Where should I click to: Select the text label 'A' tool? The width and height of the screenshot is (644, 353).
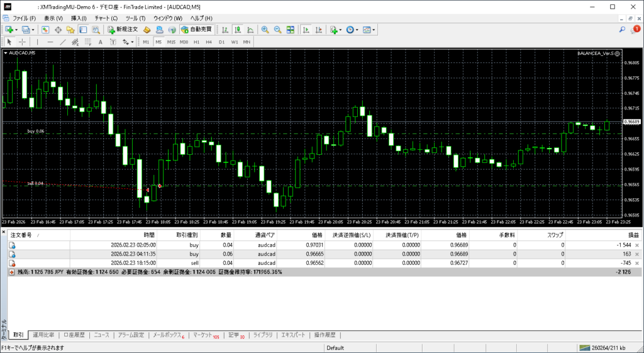point(101,42)
